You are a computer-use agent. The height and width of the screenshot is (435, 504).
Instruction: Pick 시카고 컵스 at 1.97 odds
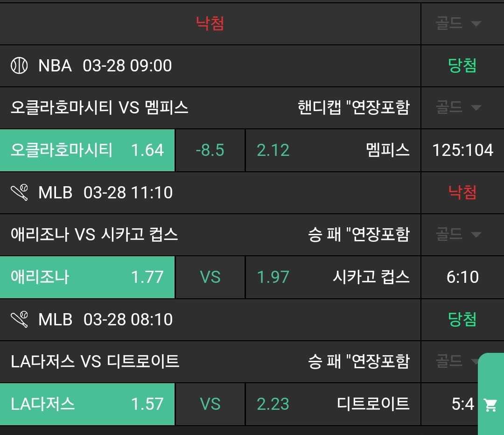click(x=333, y=277)
